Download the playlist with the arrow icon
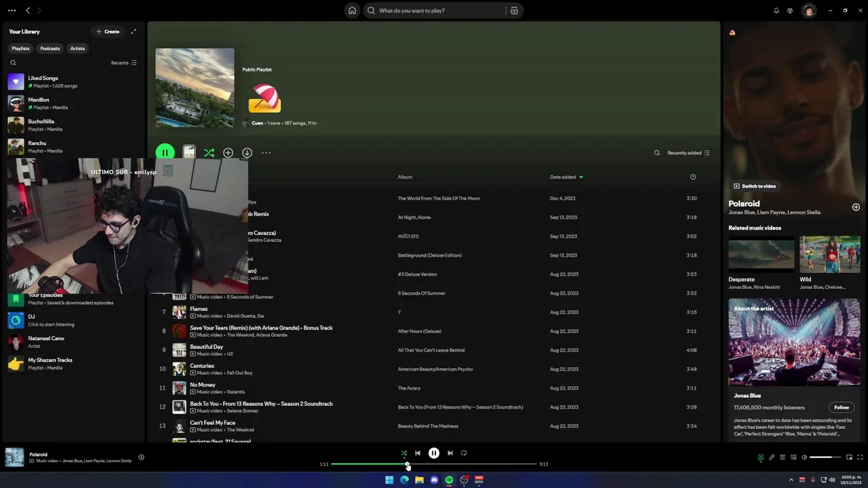The width and height of the screenshot is (868, 488). click(247, 153)
